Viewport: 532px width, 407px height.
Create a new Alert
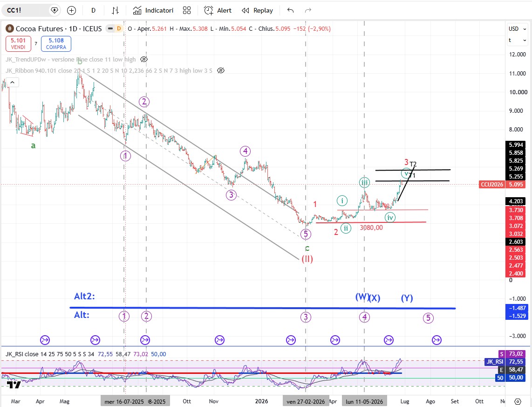218,11
